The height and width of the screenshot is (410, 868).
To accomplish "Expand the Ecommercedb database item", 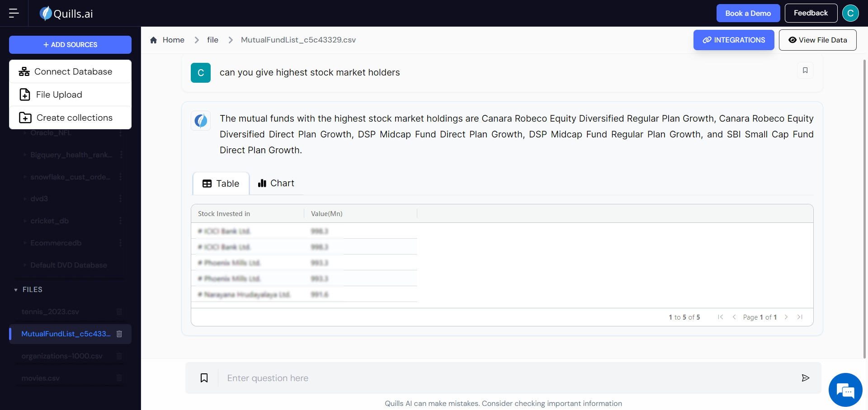I will point(25,243).
